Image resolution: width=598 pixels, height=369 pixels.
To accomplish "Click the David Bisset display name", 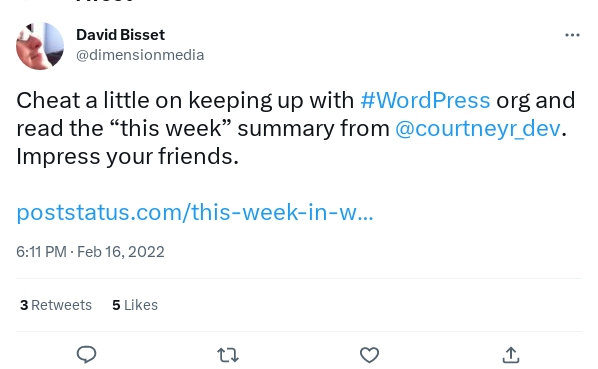I will 121,35.
